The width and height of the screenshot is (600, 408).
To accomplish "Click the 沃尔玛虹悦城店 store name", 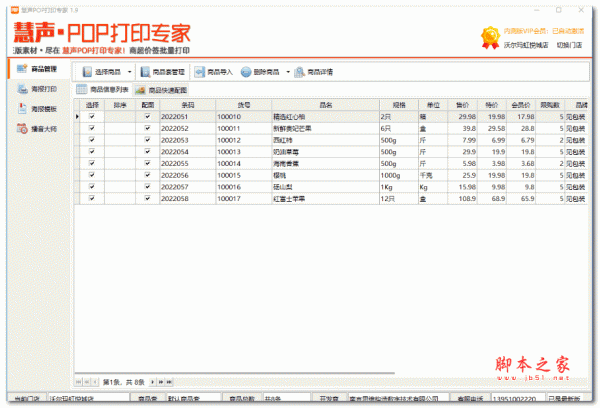I will tap(526, 45).
